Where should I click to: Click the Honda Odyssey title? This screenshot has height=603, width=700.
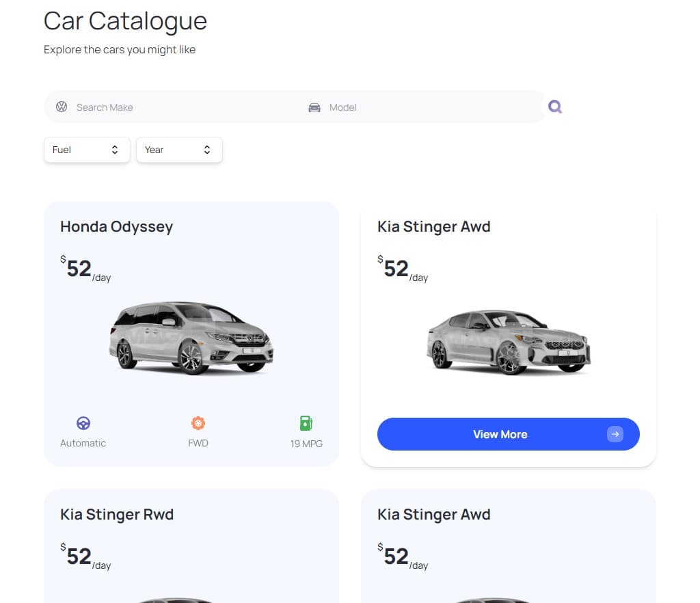click(116, 227)
